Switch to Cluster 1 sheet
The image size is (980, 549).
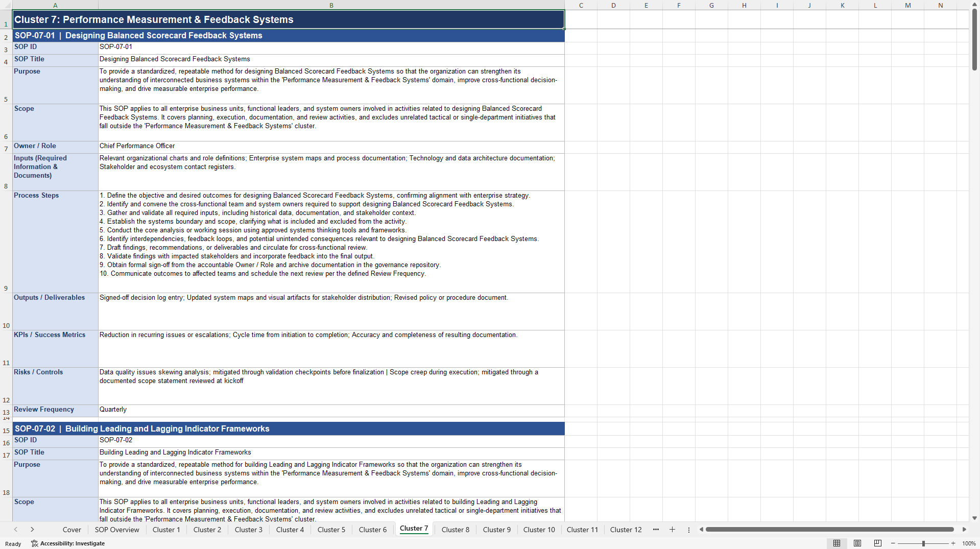[166, 530]
